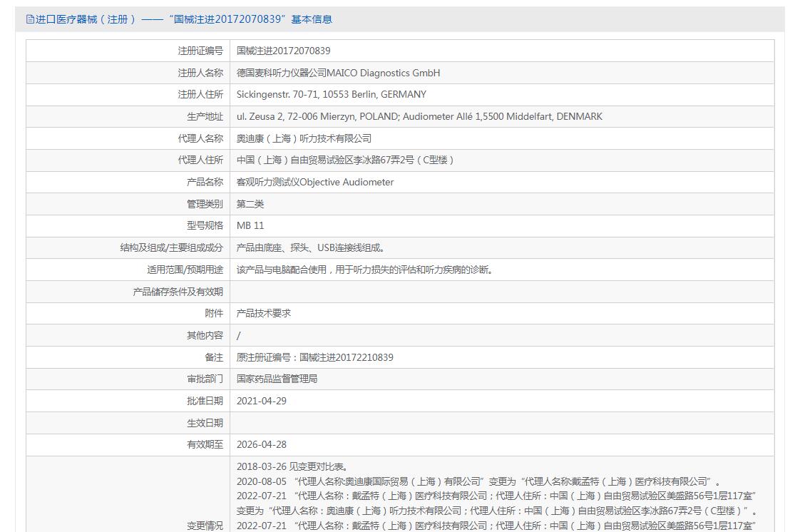This screenshot has height=532, width=795.
Task: Select product name 客观听力测试仪Objective Audiometer
Action: click(315, 182)
